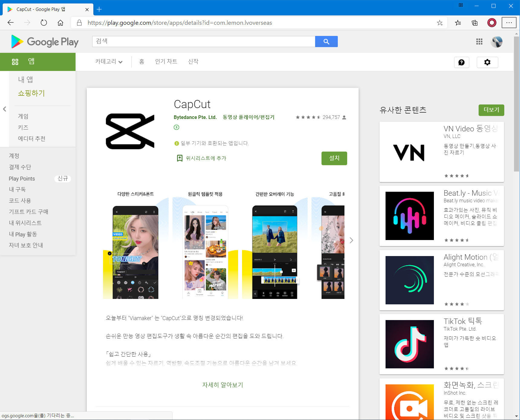Viewport: 520px width, 420px height.
Task: Open 결제 수단 in sidebar
Action: (x=20, y=167)
